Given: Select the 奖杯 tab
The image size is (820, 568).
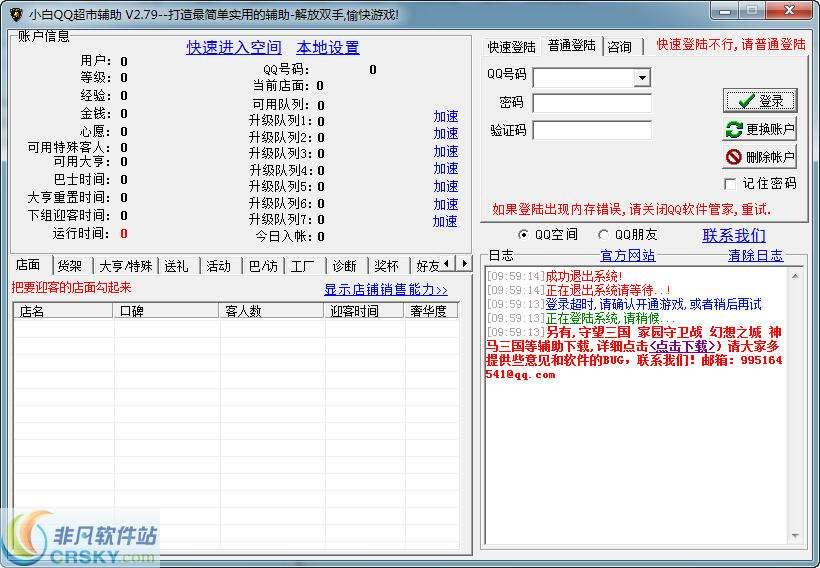Looking at the screenshot, I should tap(387, 266).
